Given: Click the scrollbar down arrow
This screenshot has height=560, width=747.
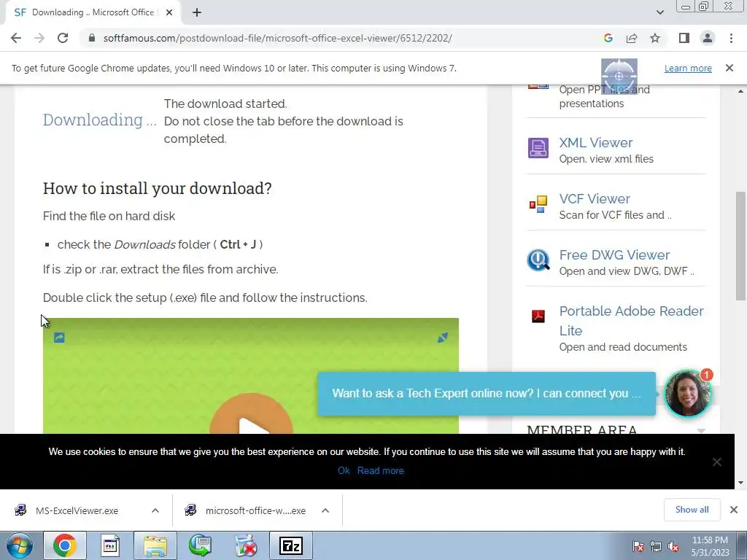Looking at the screenshot, I should 740,483.
